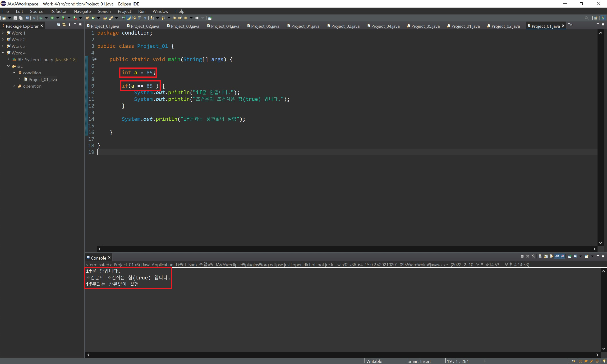The image size is (607, 364).
Task: Expand the Work 1 project node
Action: click(x=3, y=33)
